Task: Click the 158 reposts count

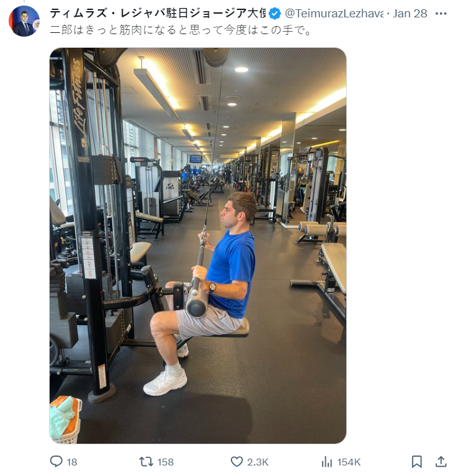Action: tap(166, 462)
